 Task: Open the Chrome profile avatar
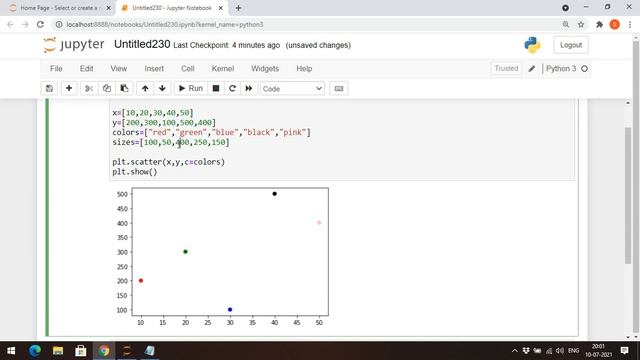tap(615, 24)
